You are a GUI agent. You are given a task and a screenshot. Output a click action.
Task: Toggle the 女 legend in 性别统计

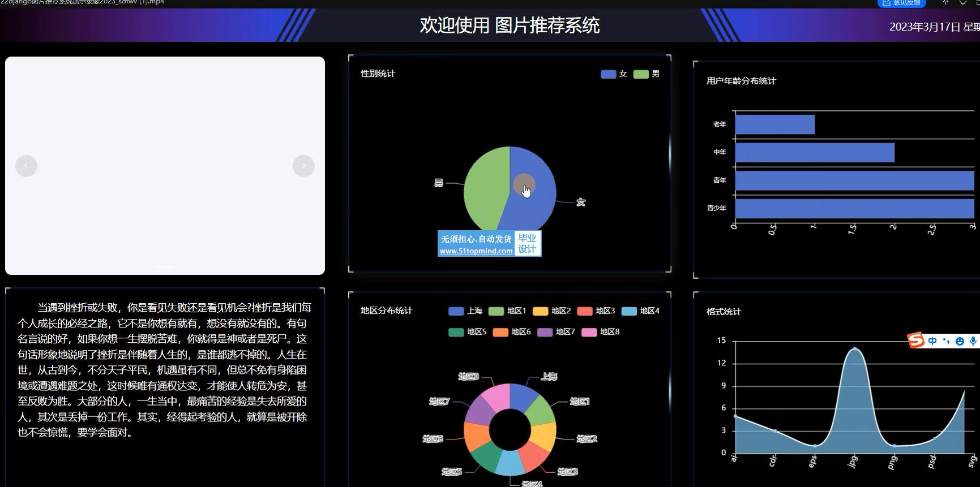click(x=614, y=74)
